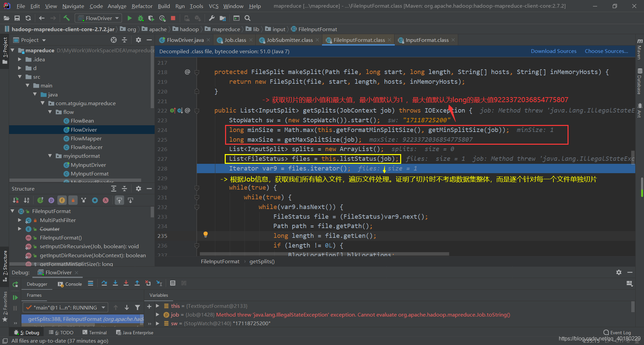Filter frames with the funnel icon
The height and width of the screenshot is (345, 644).
(x=138, y=307)
